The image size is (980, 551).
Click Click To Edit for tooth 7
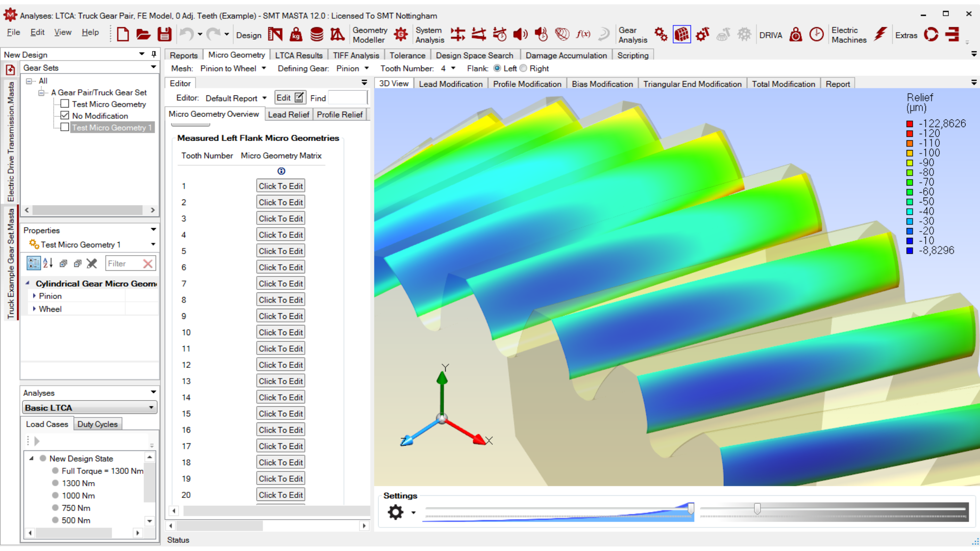pos(281,284)
